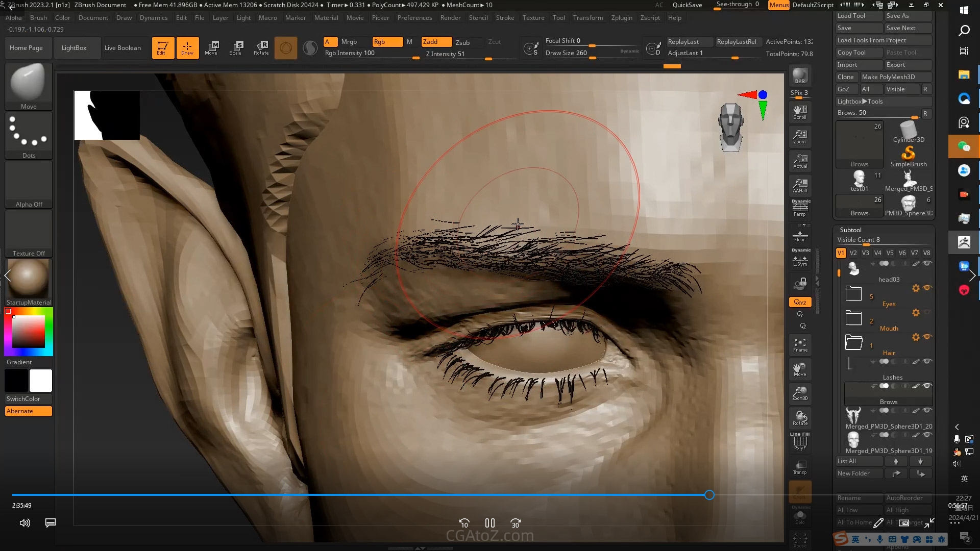The height and width of the screenshot is (551, 980).
Task: Enable PolyF line fill display
Action: pos(800,442)
